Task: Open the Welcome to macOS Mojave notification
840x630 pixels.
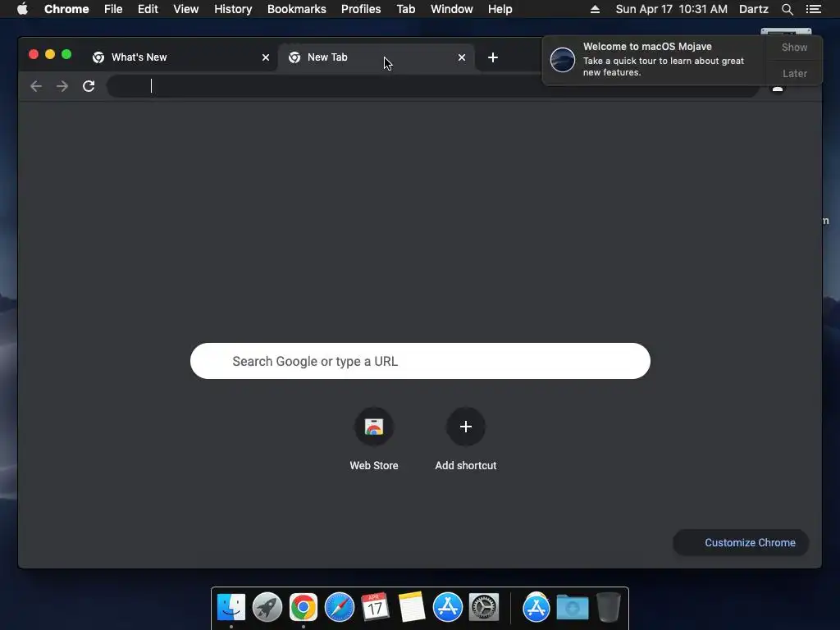Action: pyautogui.click(x=655, y=59)
